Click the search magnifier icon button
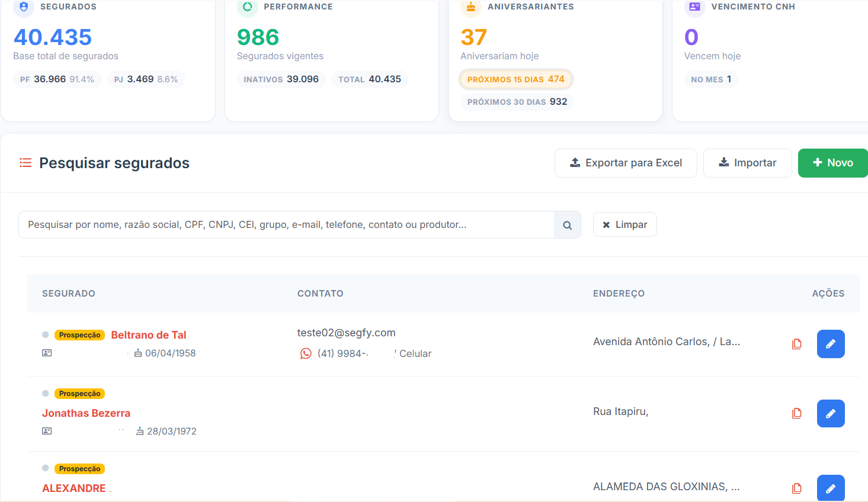The image size is (868, 502). coord(567,225)
